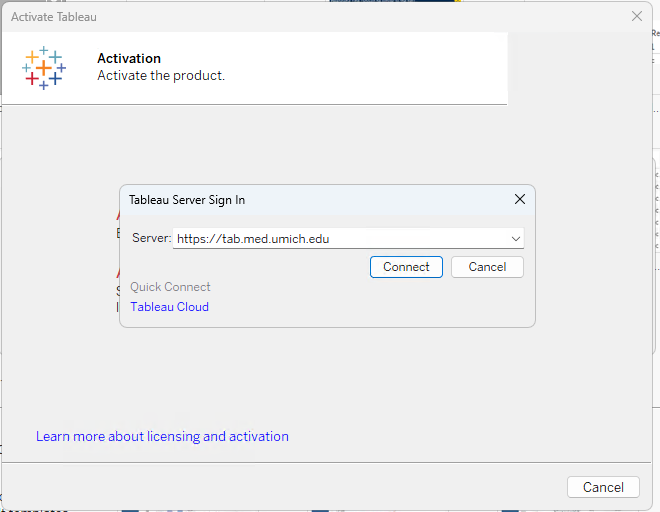Close the Tableau Server Sign In dialog
This screenshot has height=512, width=660.
520,199
